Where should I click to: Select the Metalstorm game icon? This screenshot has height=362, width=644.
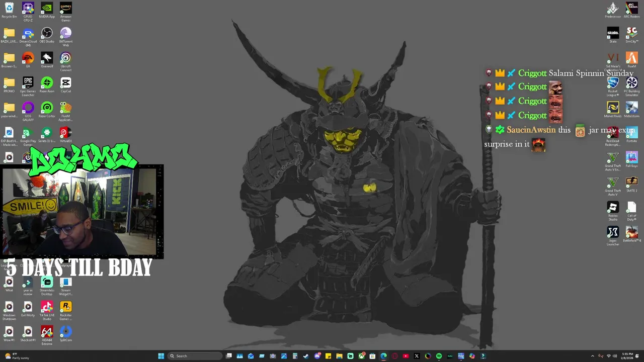tap(631, 110)
